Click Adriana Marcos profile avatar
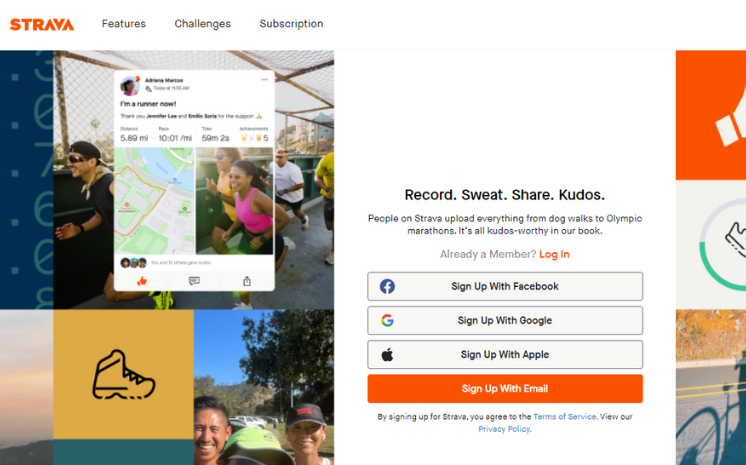This screenshot has height=465, width=746. click(130, 86)
